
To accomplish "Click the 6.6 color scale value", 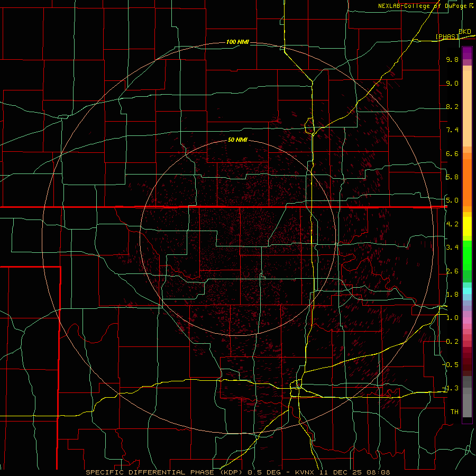I will (452, 154).
